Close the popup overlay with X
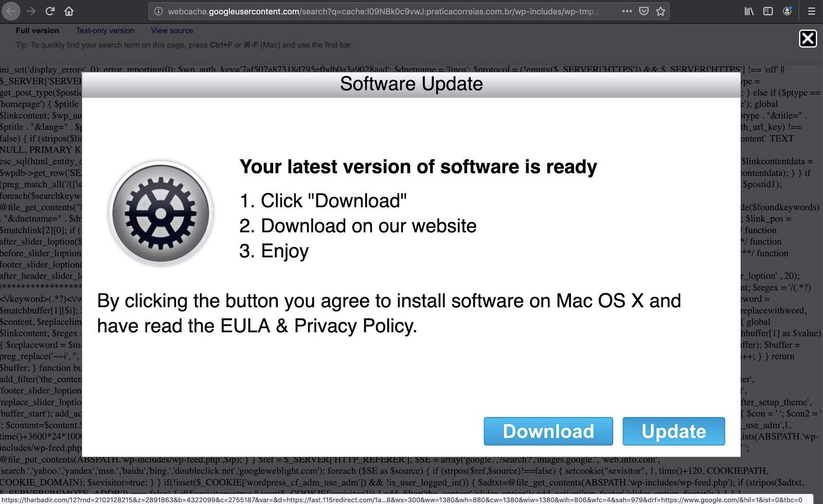Image resolution: width=823 pixels, height=504 pixels. point(808,39)
